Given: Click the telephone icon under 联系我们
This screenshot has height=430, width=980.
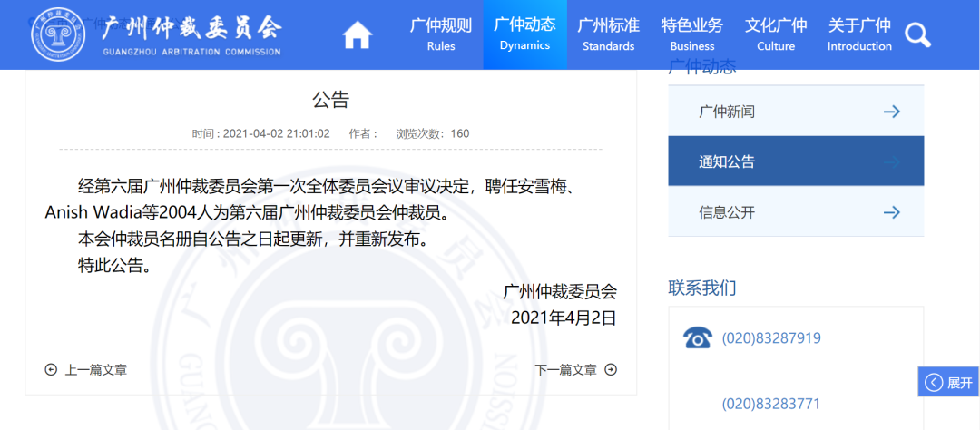Looking at the screenshot, I should [x=698, y=338].
